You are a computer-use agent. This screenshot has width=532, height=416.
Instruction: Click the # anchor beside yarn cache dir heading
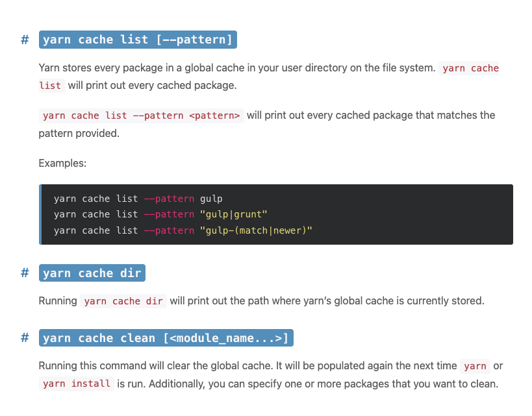coord(25,273)
